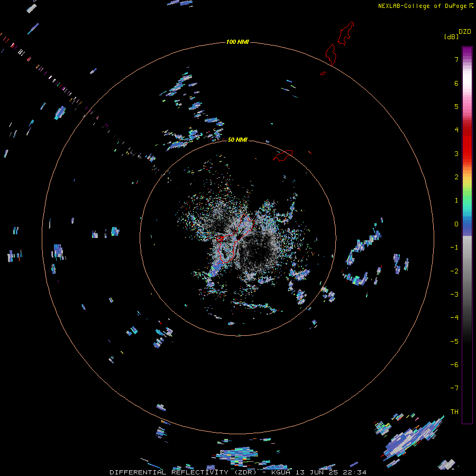Click the TH threshold label on scale
The height and width of the screenshot is (476, 476).
pyautogui.click(x=454, y=412)
